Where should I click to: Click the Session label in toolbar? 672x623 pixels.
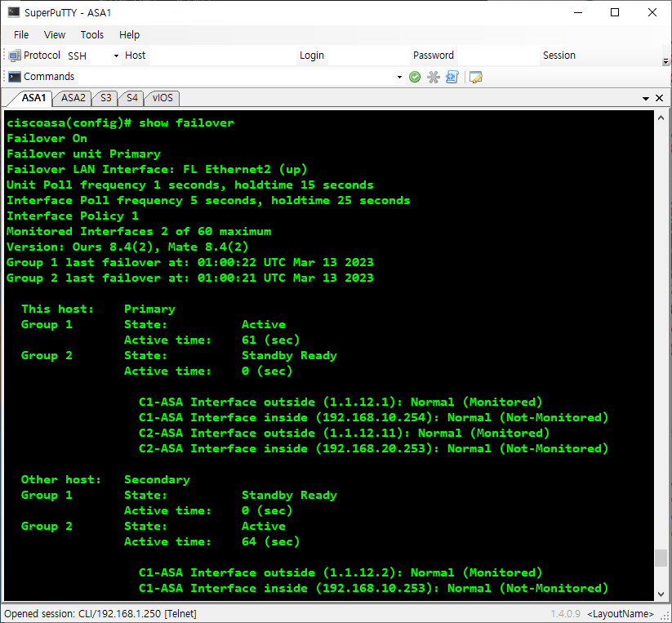559,56
